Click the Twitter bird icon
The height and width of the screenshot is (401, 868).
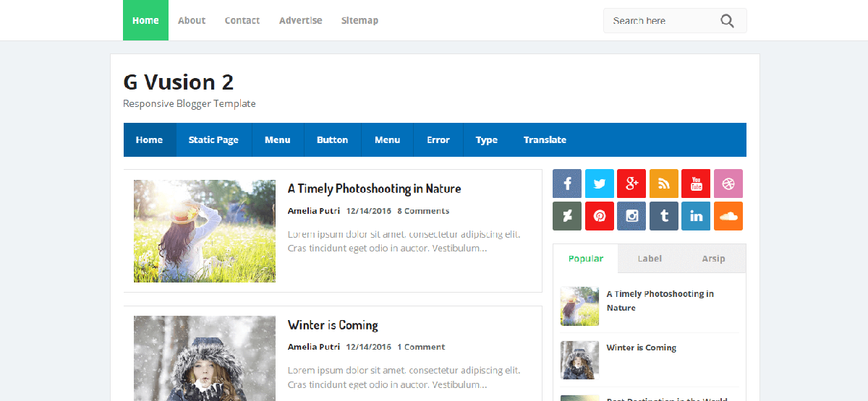coord(600,184)
